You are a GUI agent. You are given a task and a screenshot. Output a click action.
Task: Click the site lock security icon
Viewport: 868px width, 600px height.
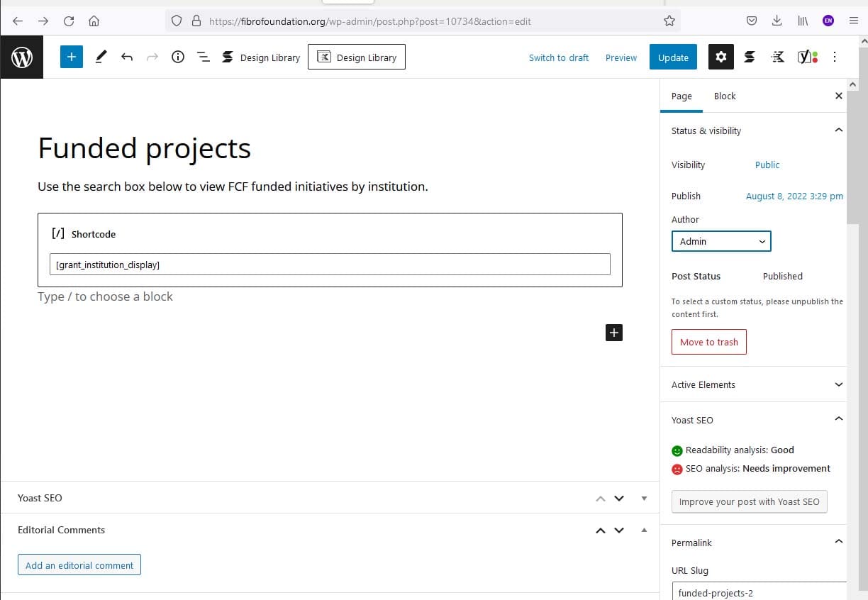pyautogui.click(x=196, y=21)
